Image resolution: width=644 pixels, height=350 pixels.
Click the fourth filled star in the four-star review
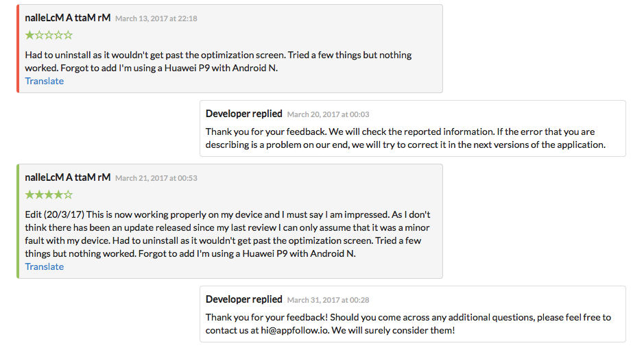59,195
